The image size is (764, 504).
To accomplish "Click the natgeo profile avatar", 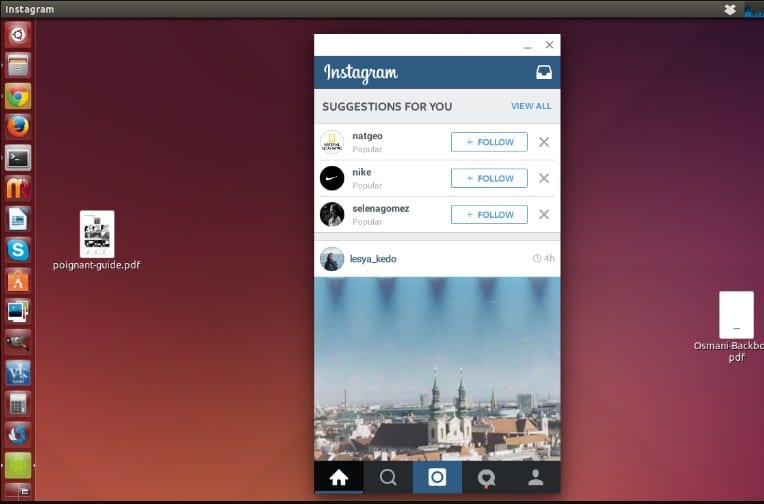I will [332, 142].
